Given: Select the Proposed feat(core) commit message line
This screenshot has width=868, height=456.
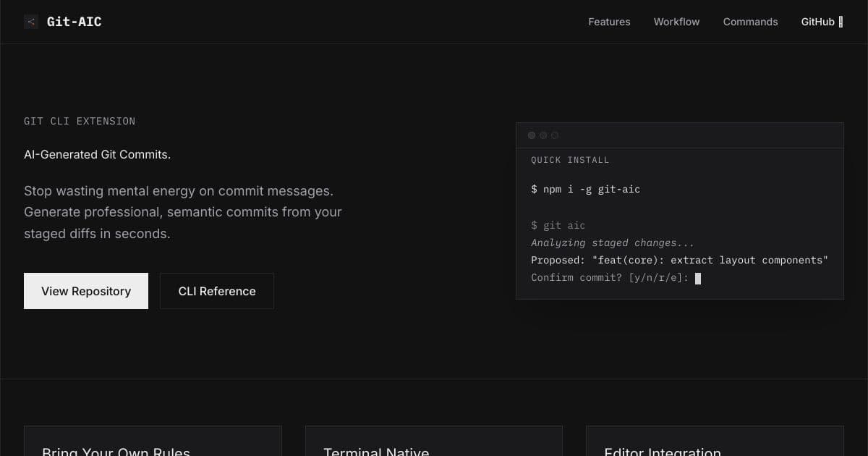Looking at the screenshot, I should pyautogui.click(x=679, y=260).
